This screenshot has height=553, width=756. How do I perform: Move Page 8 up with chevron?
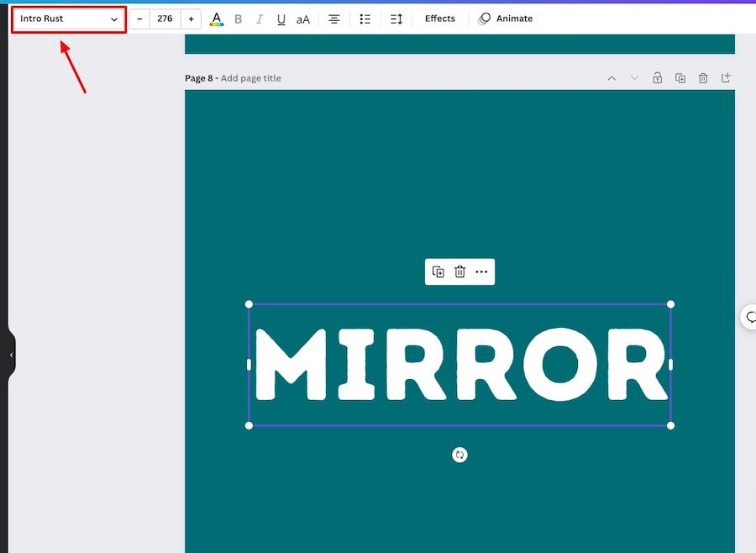pyautogui.click(x=612, y=78)
